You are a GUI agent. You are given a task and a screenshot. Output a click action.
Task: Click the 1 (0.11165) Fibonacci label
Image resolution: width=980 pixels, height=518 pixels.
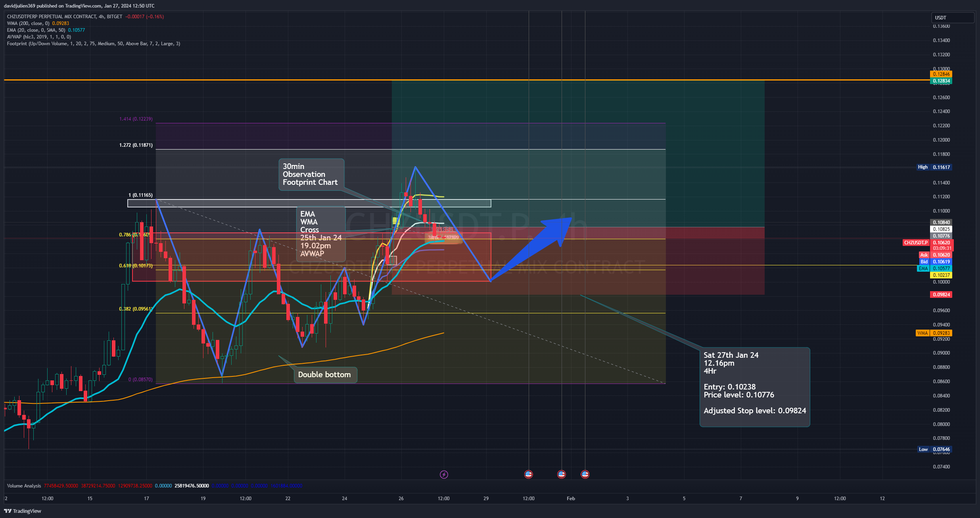(x=140, y=195)
